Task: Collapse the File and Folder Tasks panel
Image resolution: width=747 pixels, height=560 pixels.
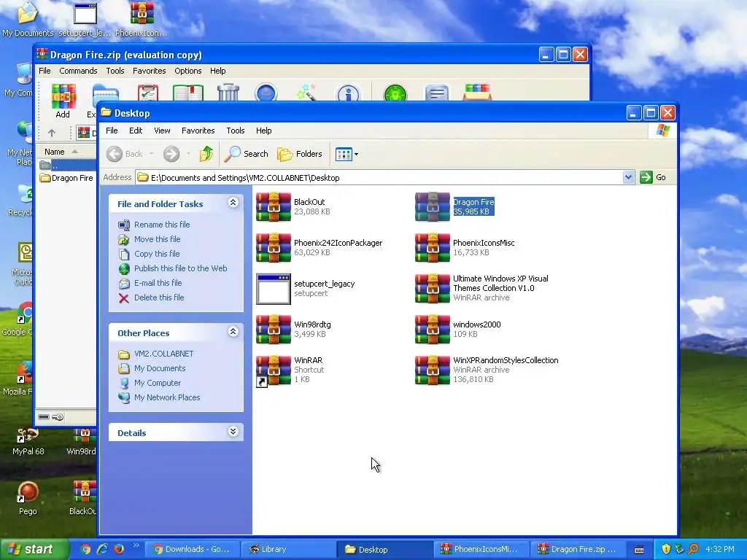Action: coord(233,203)
